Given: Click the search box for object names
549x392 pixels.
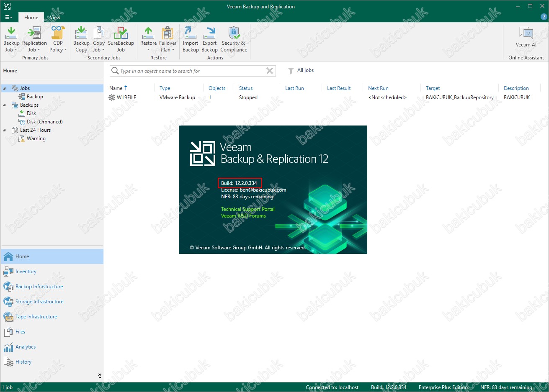Looking at the screenshot, I should [x=193, y=71].
